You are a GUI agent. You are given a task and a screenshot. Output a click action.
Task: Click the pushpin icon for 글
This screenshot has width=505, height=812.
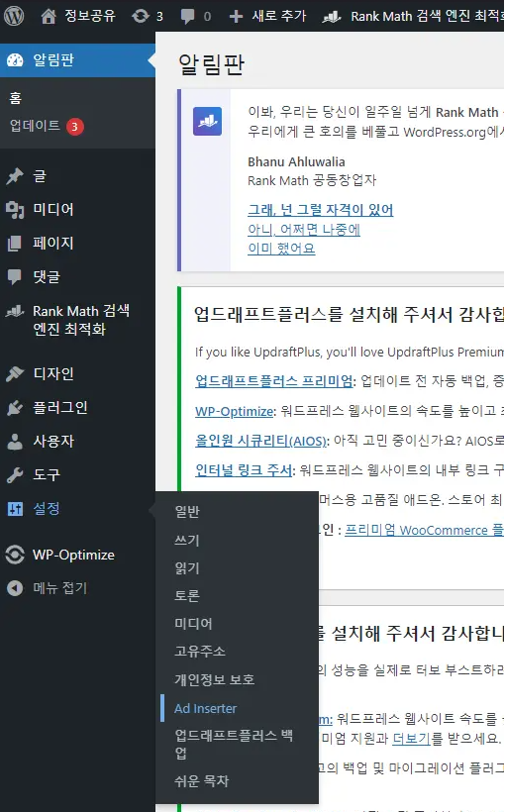click(x=15, y=176)
